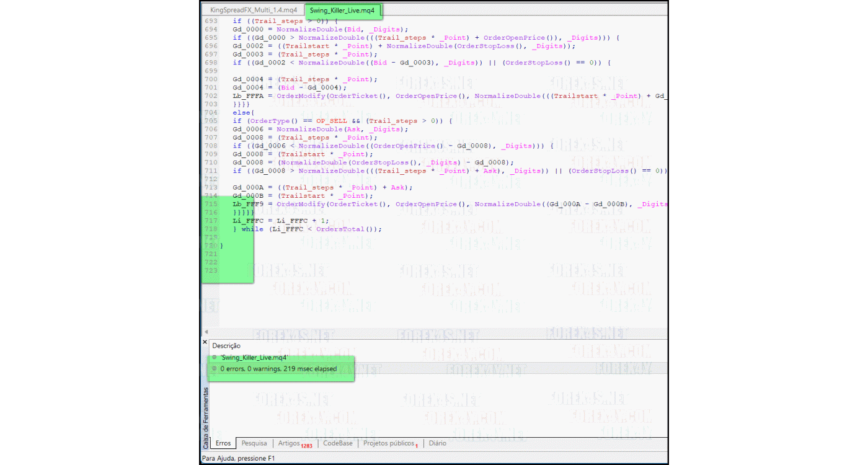Screen dimensions: 868x465
Task: Open the Projetos públicos tab
Action: [x=388, y=443]
